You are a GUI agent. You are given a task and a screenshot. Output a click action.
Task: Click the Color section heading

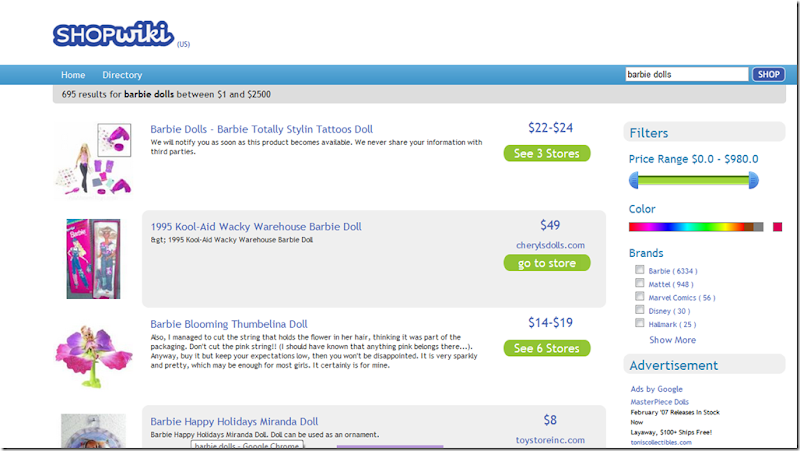(x=642, y=209)
